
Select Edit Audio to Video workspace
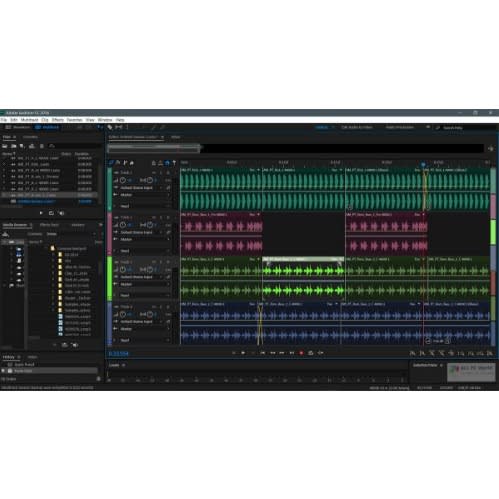pyautogui.click(x=357, y=127)
